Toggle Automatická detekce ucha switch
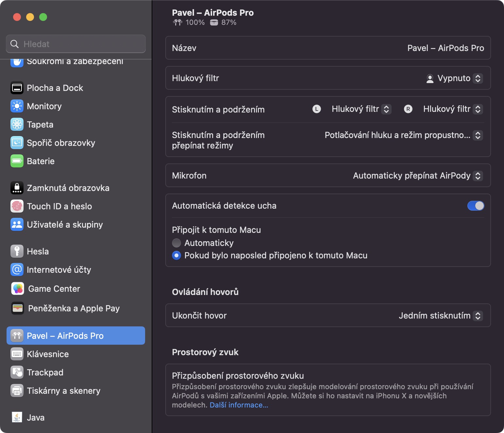Image resolution: width=504 pixels, height=433 pixels. [x=476, y=206]
